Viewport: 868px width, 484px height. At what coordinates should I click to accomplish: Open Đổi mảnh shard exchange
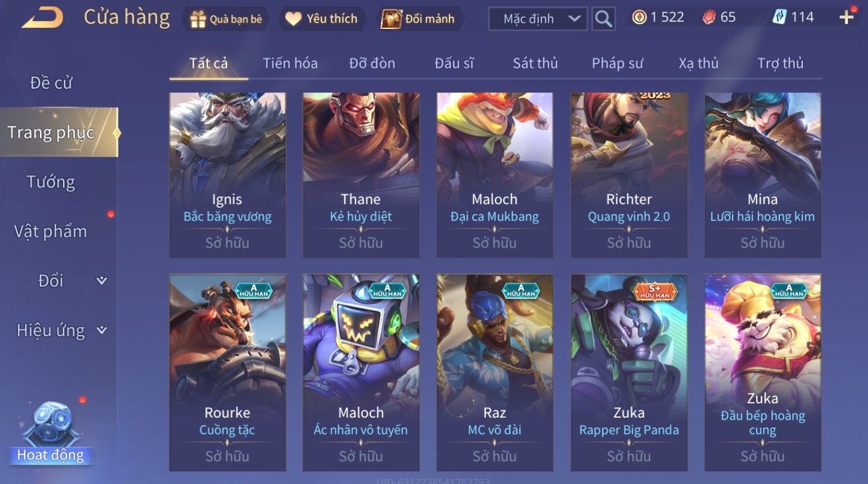[391, 19]
